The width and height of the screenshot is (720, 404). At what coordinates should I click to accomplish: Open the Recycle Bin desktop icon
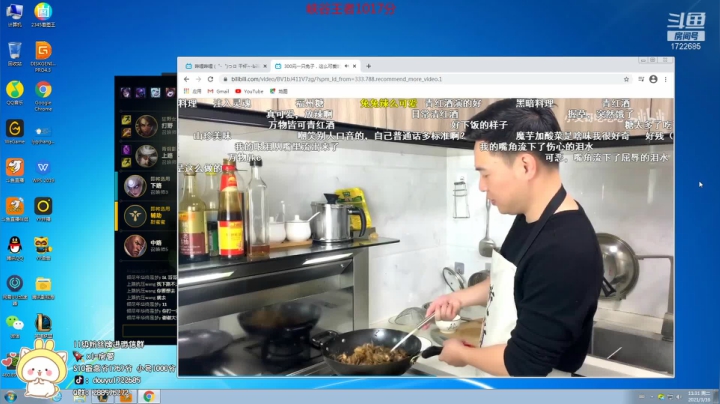click(x=15, y=54)
